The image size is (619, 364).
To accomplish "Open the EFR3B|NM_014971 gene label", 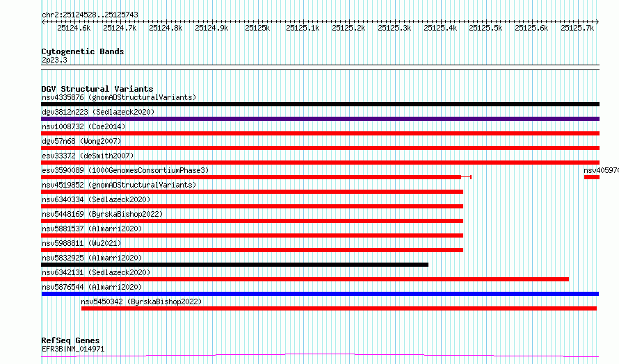I will pyautogui.click(x=73, y=349).
